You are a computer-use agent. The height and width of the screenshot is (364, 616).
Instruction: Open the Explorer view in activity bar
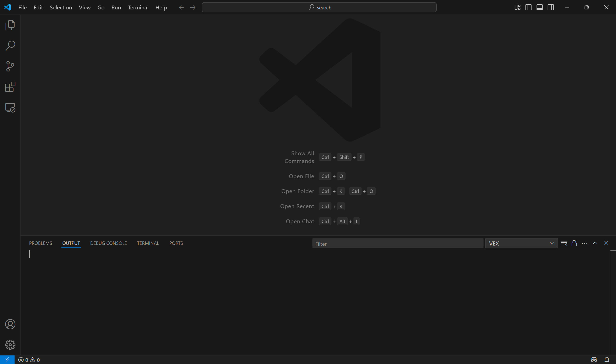pos(10,25)
